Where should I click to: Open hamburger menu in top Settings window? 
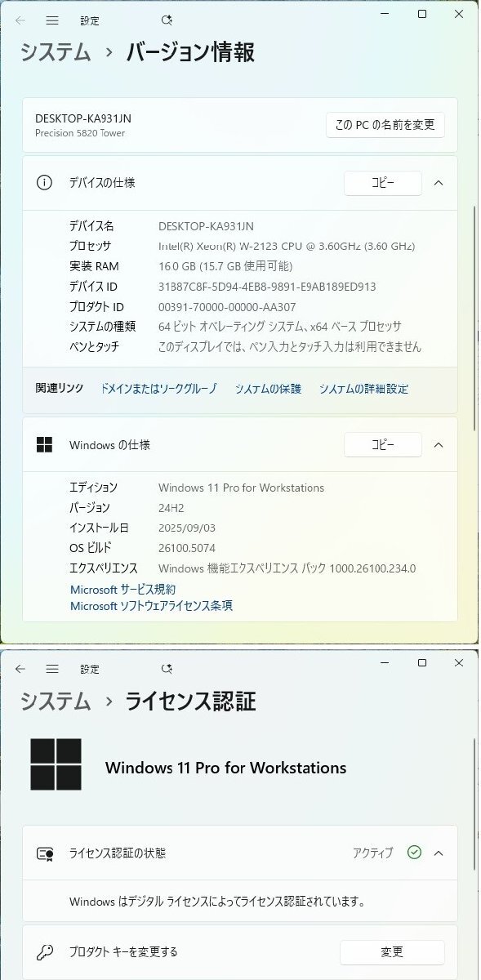point(52,20)
